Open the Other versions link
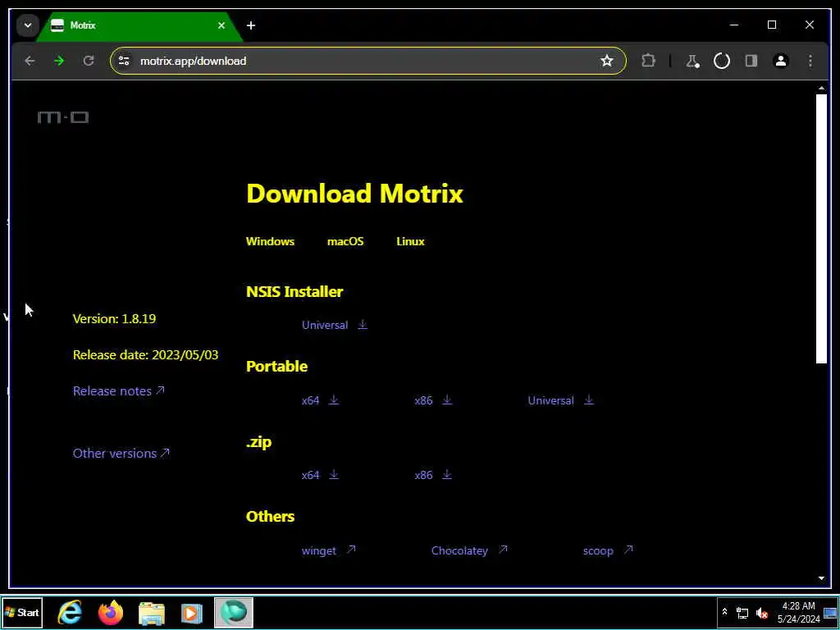This screenshot has width=840, height=630. (x=121, y=453)
